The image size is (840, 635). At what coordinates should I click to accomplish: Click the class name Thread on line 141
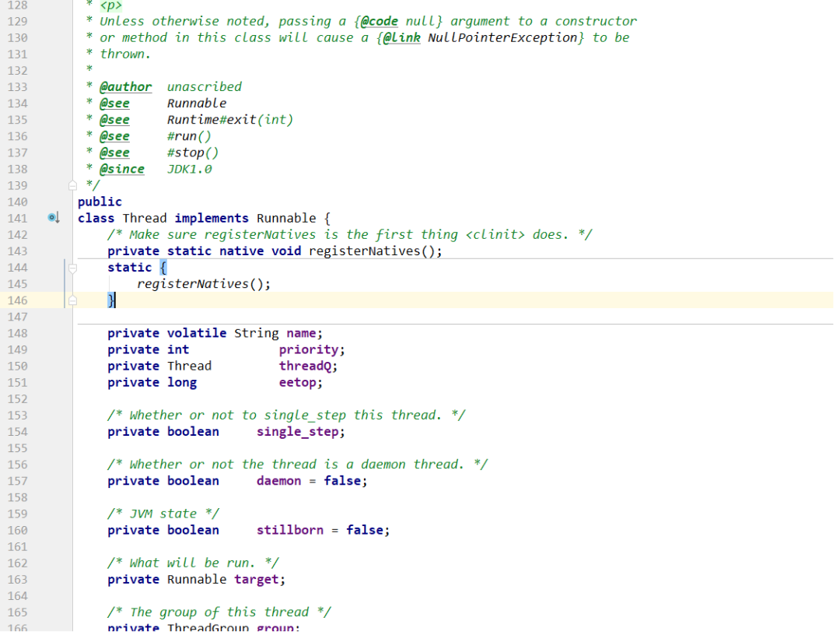pyautogui.click(x=145, y=218)
